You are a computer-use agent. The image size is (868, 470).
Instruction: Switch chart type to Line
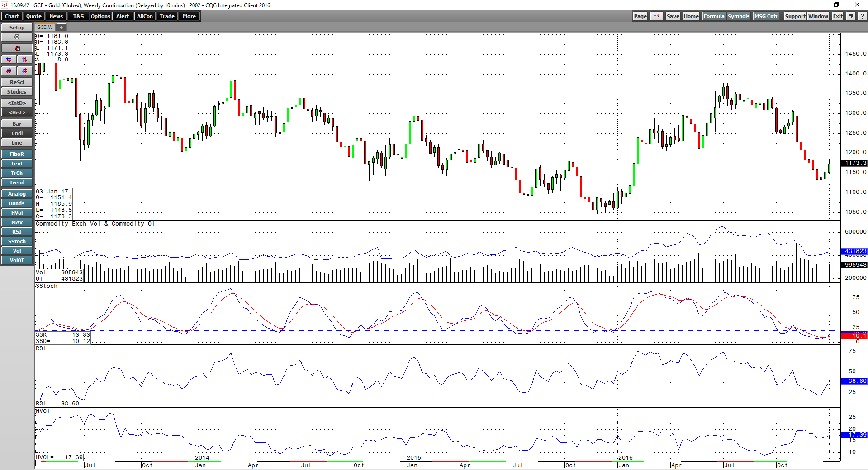pos(17,143)
